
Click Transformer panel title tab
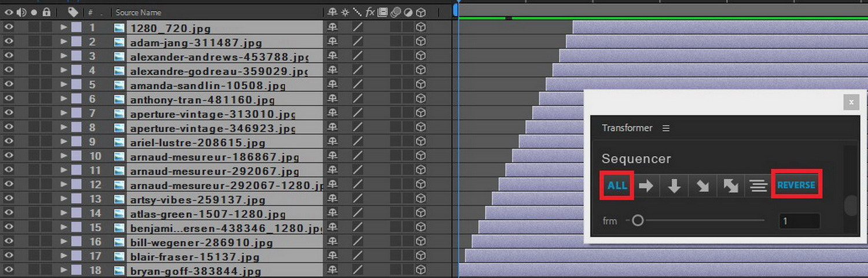point(627,128)
